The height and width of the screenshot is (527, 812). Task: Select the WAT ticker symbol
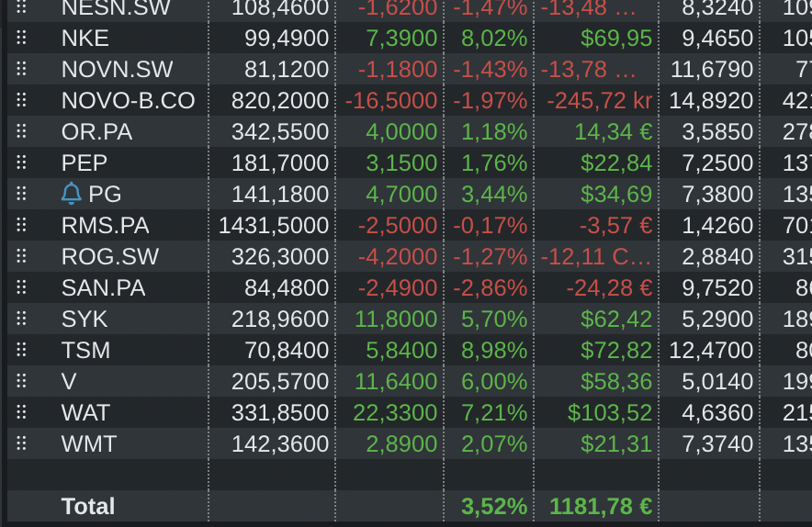tap(85, 412)
